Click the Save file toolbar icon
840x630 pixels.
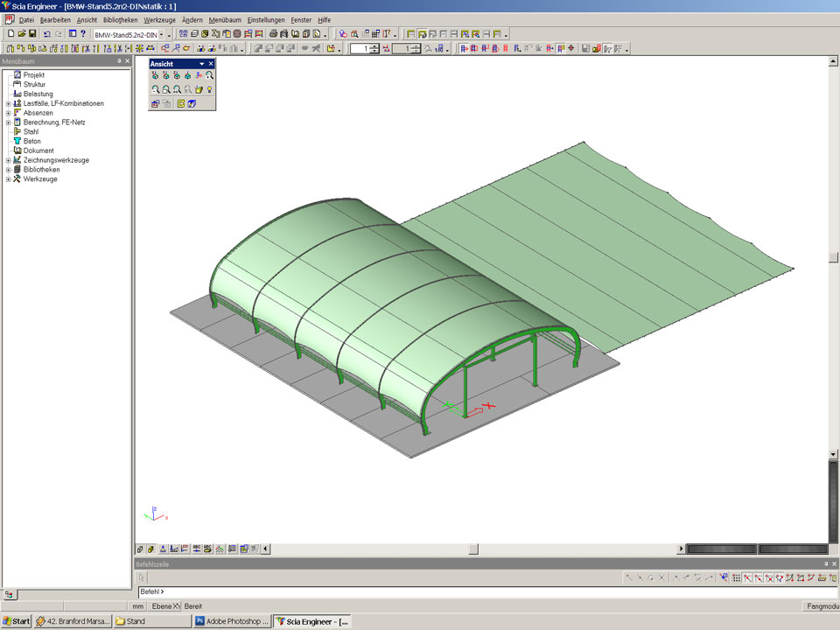coord(32,34)
